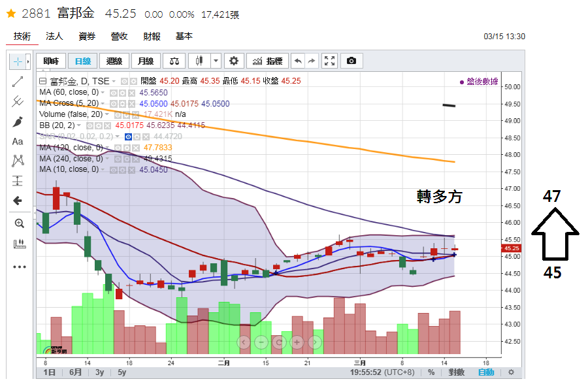Switch to the 營收 tab

tap(120, 37)
